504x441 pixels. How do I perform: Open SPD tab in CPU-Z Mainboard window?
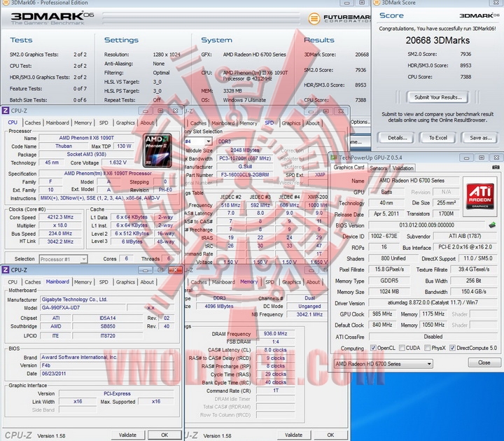104,282
